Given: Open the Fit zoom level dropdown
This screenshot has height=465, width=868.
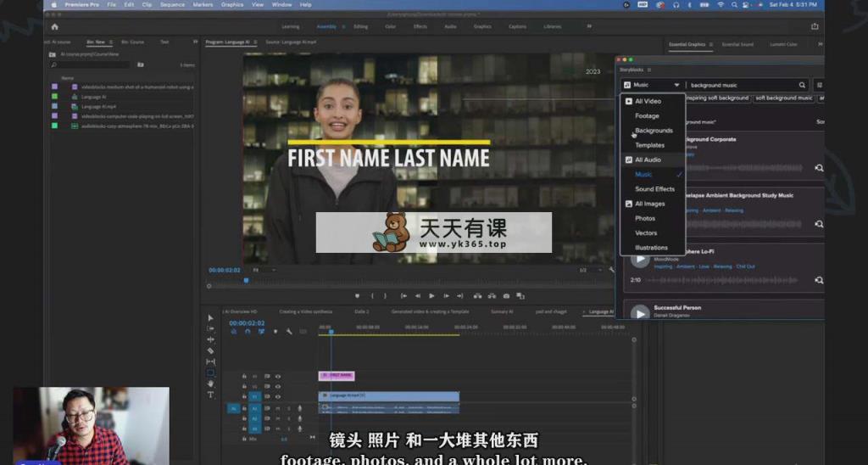Looking at the screenshot, I should pos(263,270).
